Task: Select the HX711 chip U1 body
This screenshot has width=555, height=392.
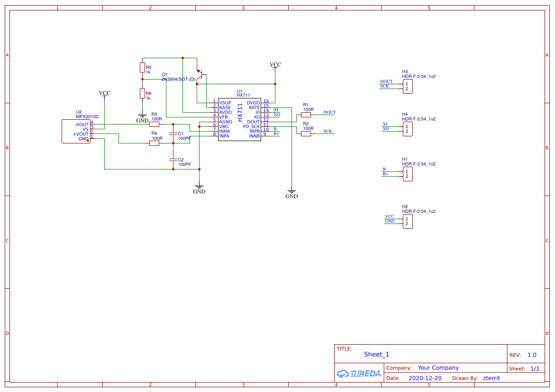Action: [x=239, y=119]
